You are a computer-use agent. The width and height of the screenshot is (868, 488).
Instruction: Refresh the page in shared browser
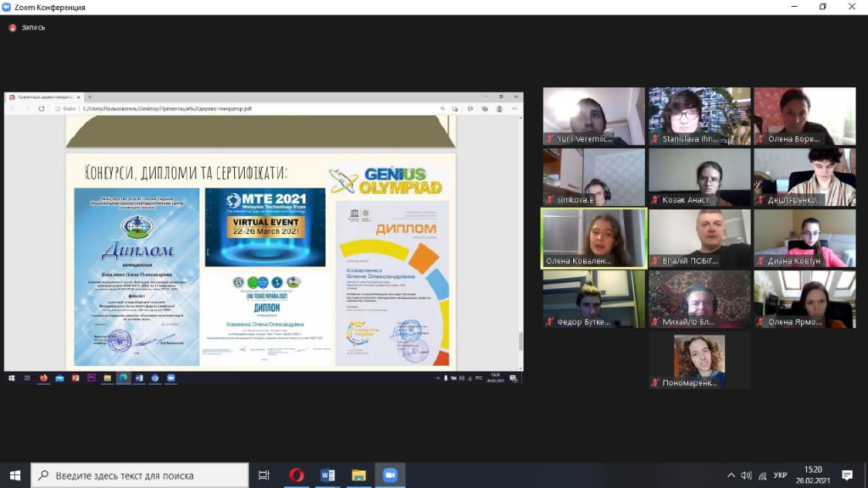(42, 109)
